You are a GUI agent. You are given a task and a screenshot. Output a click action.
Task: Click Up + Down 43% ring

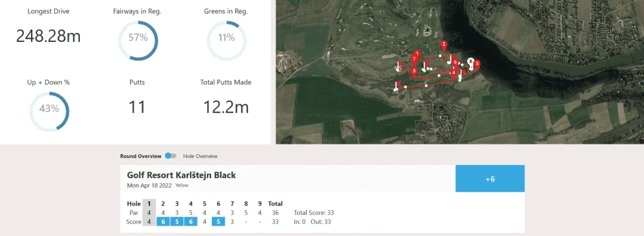[50, 112]
